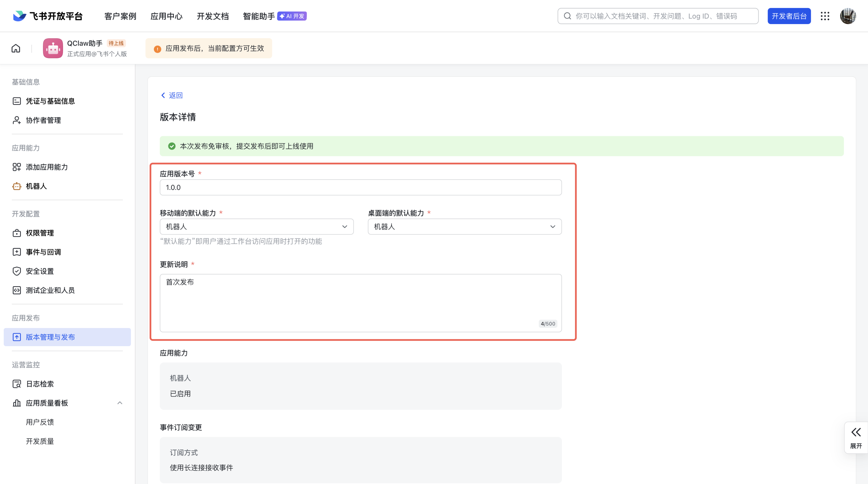The height and width of the screenshot is (484, 868).
Task: Click the QClaw助手 pink robot app icon
Action: point(53,48)
